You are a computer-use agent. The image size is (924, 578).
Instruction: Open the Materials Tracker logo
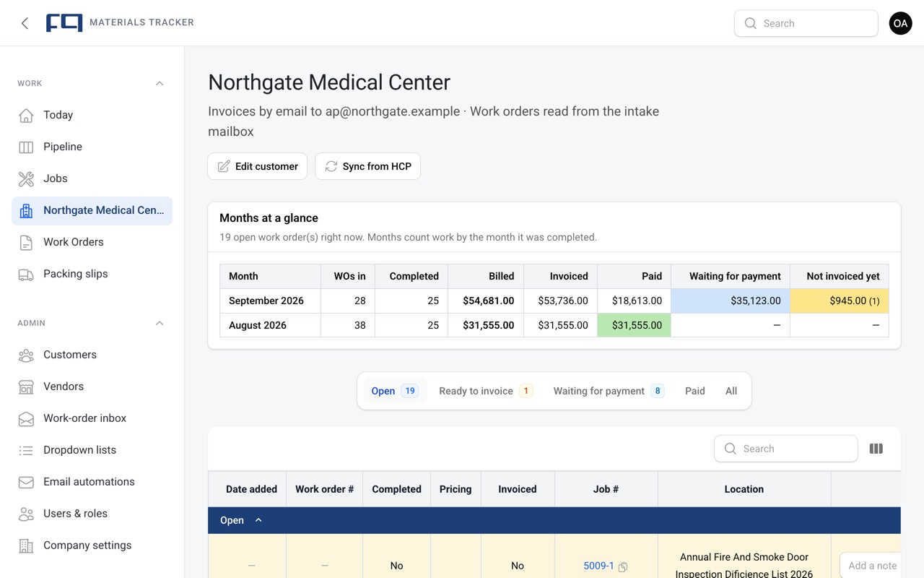(64, 23)
